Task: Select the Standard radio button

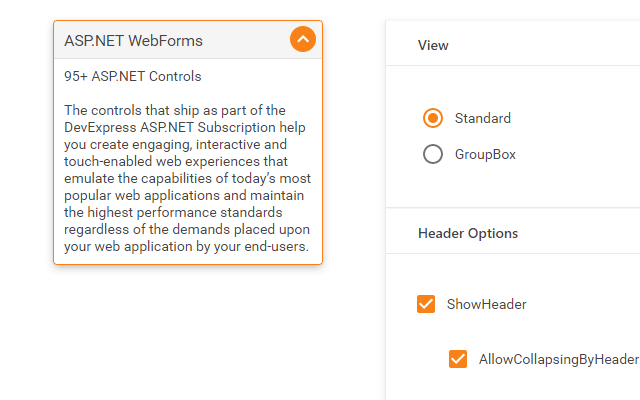Action: pyautogui.click(x=433, y=118)
